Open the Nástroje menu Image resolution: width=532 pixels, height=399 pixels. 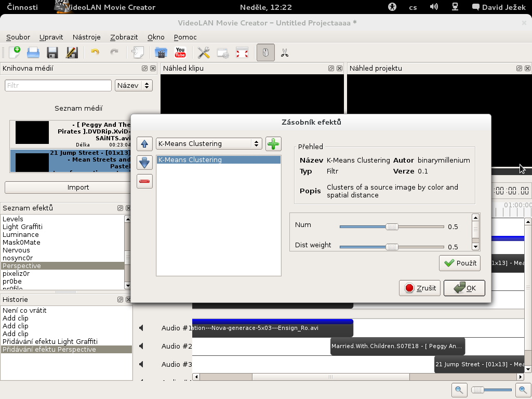tap(87, 37)
